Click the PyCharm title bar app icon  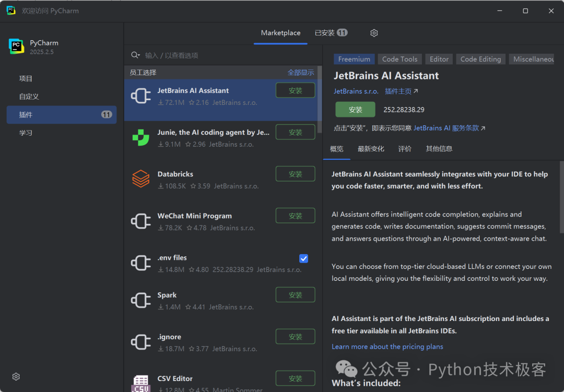pyautogui.click(x=11, y=10)
